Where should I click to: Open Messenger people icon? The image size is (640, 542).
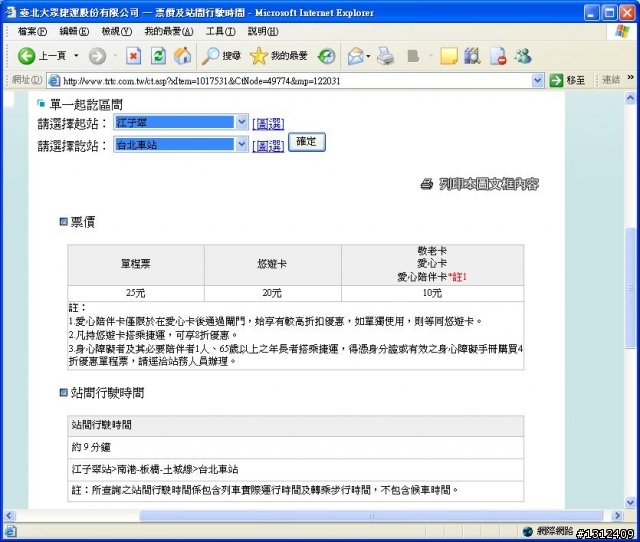523,56
